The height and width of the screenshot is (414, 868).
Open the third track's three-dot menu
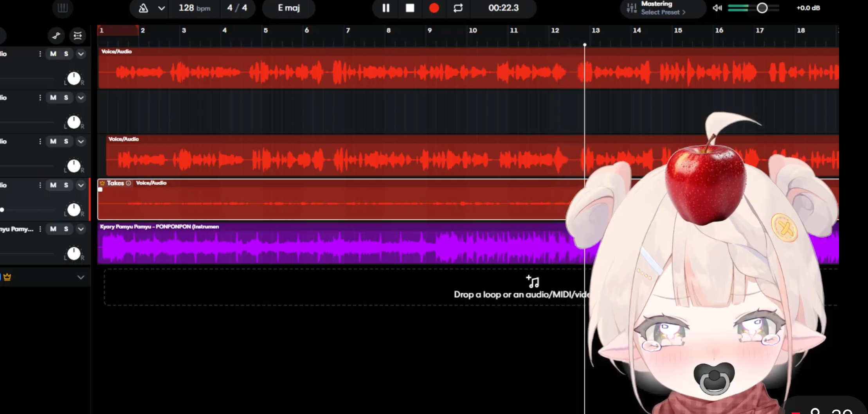(40, 142)
